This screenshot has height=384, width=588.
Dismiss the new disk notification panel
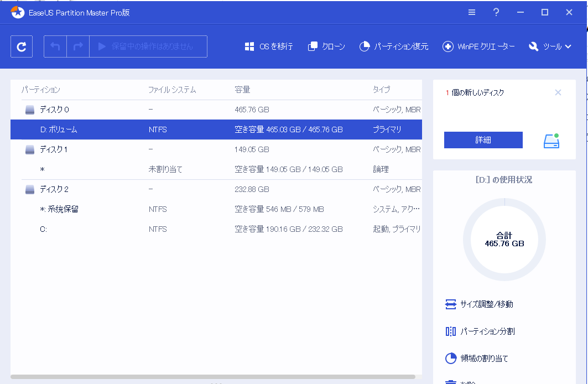click(x=558, y=93)
